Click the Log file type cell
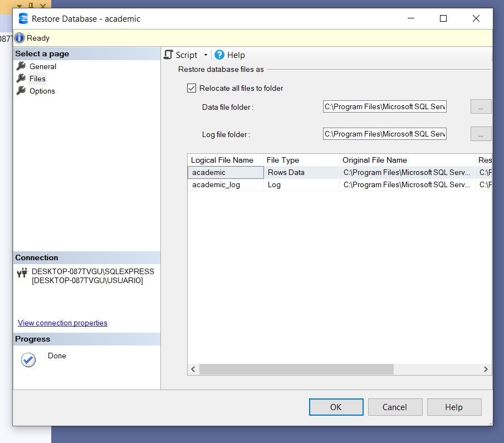The image size is (504, 443). pos(301,184)
